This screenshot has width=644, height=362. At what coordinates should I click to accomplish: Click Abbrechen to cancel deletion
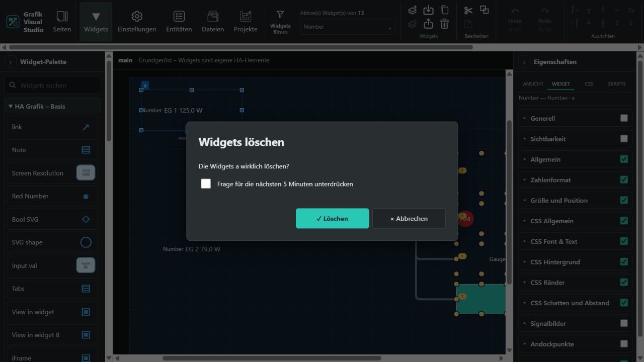409,218
